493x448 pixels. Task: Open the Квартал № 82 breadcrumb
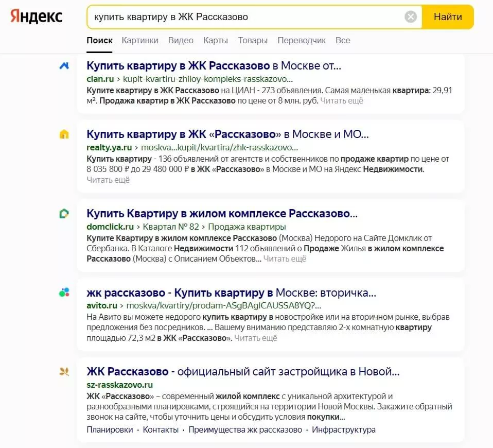pos(171,227)
